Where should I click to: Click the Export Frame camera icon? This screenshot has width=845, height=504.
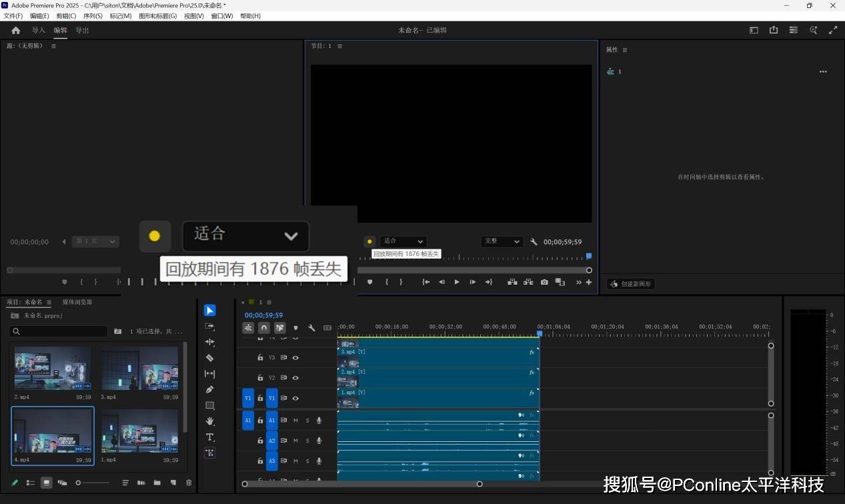click(544, 282)
